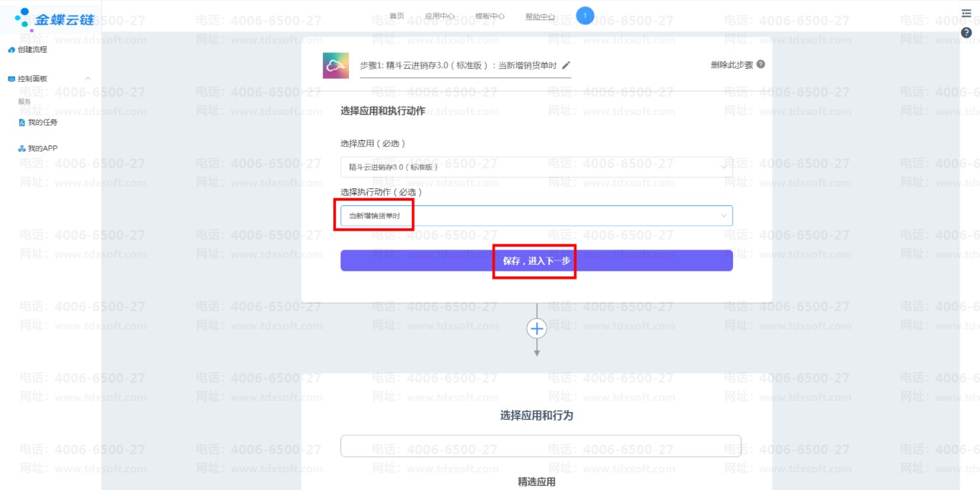The width and height of the screenshot is (980, 490).
Task: Click the app search field under 选择应用和行为
Action: pyautogui.click(x=540, y=446)
